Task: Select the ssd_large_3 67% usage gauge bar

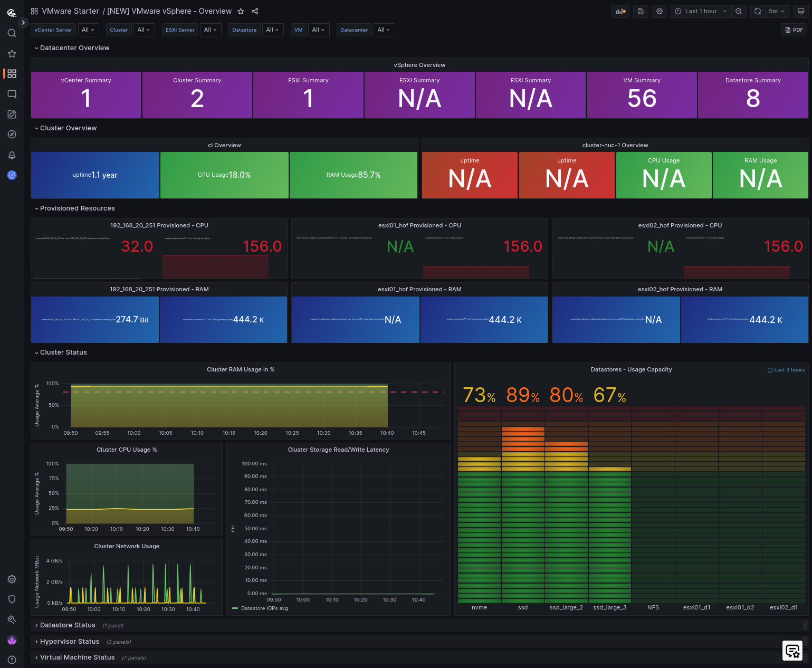Action: tap(610, 504)
